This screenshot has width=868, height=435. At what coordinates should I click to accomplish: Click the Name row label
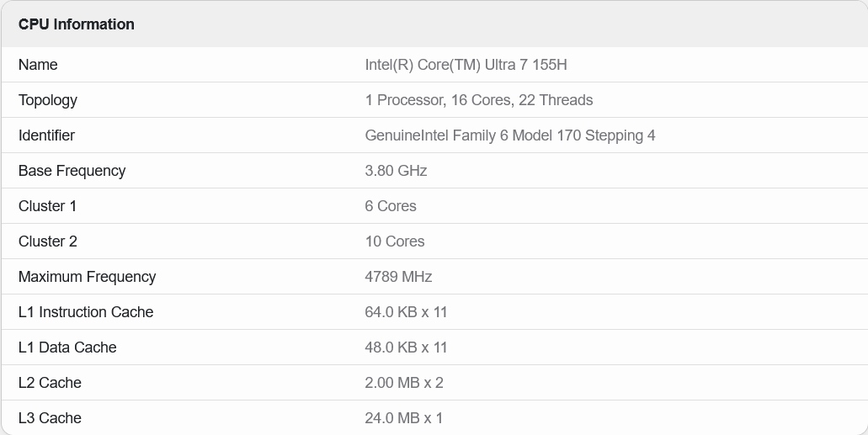(38, 65)
